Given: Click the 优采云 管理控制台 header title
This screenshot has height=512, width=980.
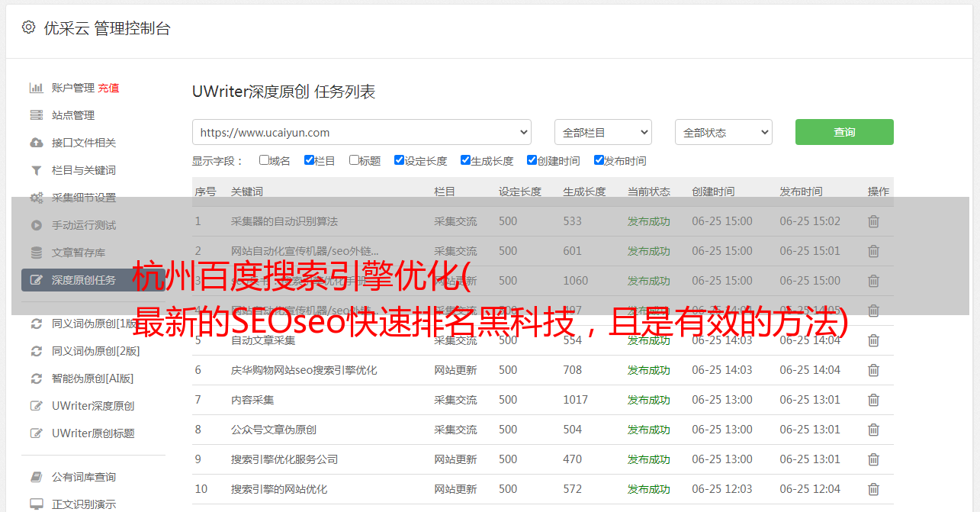Looking at the screenshot, I should (107, 28).
